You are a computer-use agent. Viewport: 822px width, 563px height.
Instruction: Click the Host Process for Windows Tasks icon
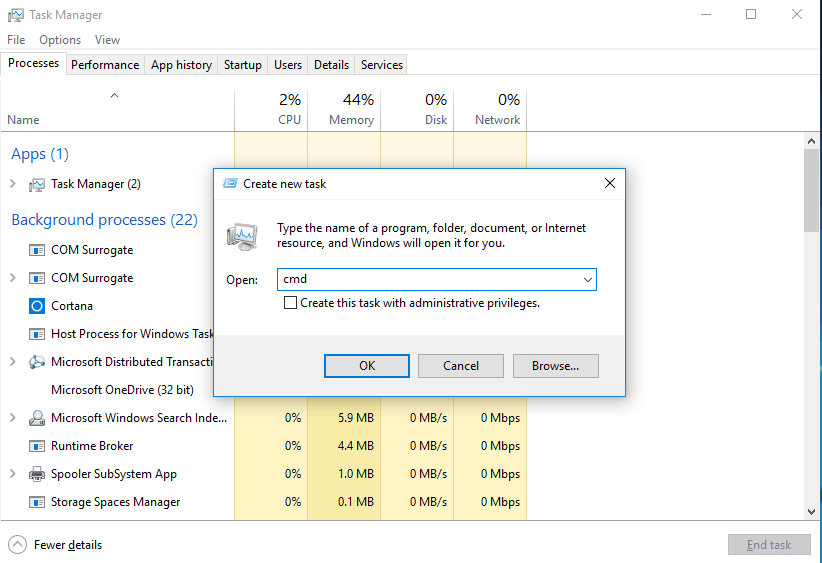37,334
